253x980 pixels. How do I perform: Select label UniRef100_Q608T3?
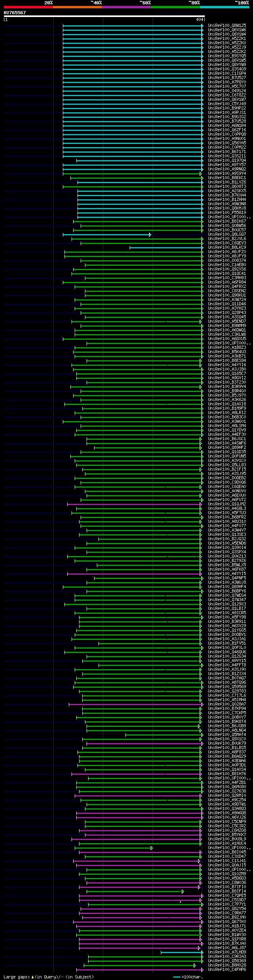227,186
